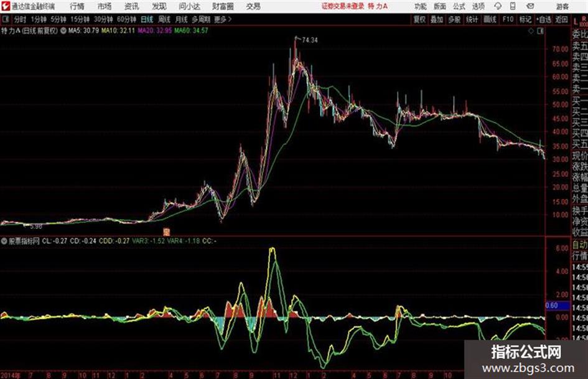This screenshot has width=588, height=379.
Task: Open the 财富圈 menu
Action: [x=223, y=6]
